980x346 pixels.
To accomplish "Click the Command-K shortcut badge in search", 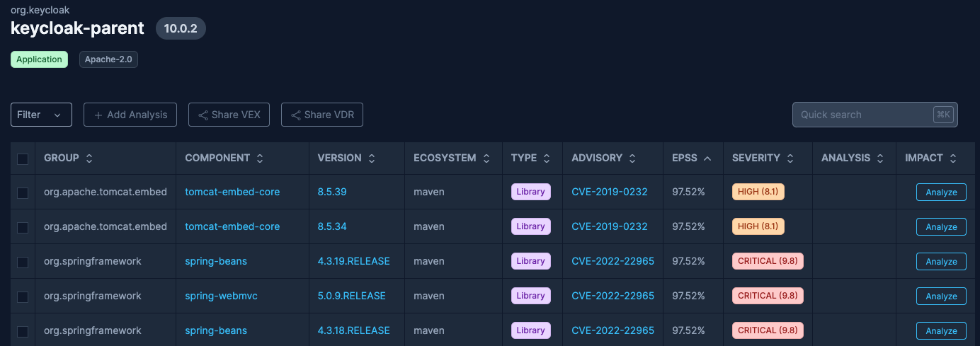I will point(943,115).
